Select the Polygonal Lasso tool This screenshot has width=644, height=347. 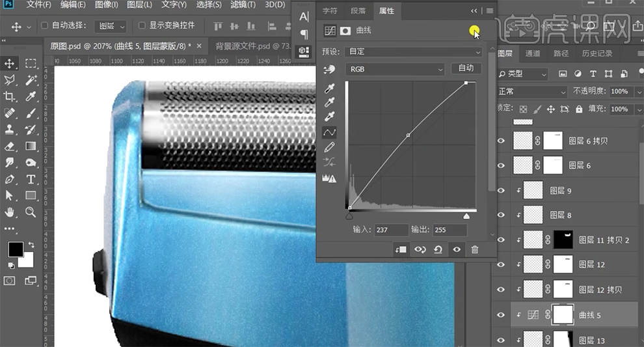pyautogui.click(x=10, y=80)
